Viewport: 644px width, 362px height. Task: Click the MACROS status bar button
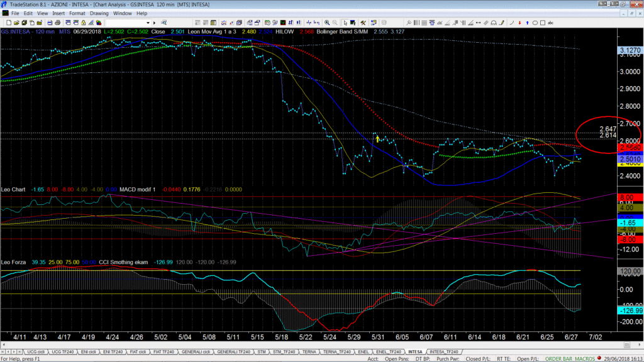point(584,359)
